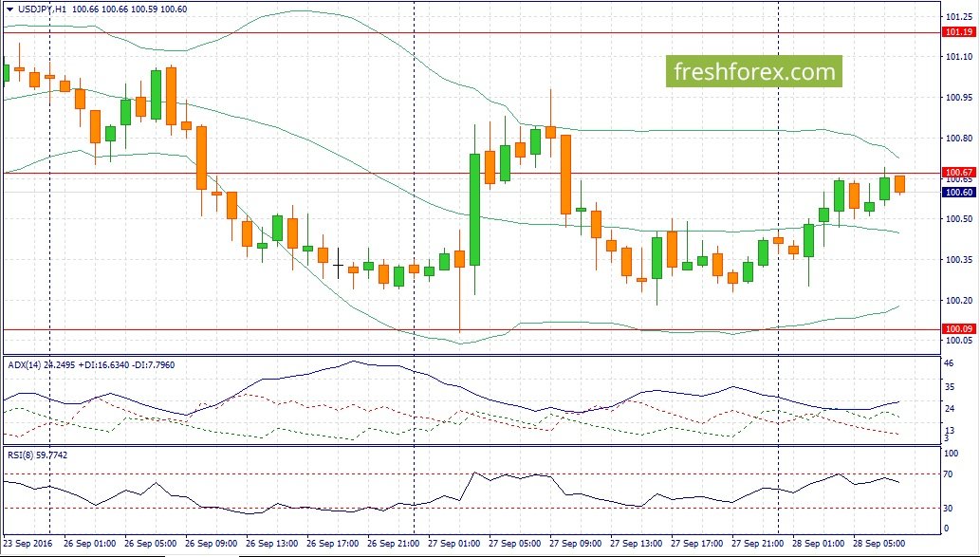
Task: Click the 23 Sep 2016 date label
Action: tap(28, 544)
